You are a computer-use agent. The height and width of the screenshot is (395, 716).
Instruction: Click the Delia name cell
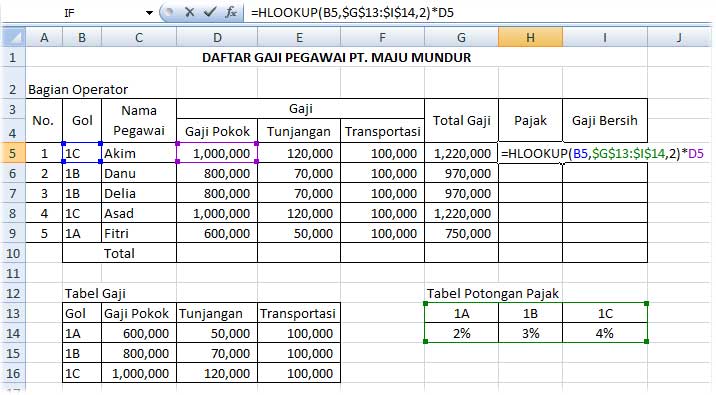[139, 194]
